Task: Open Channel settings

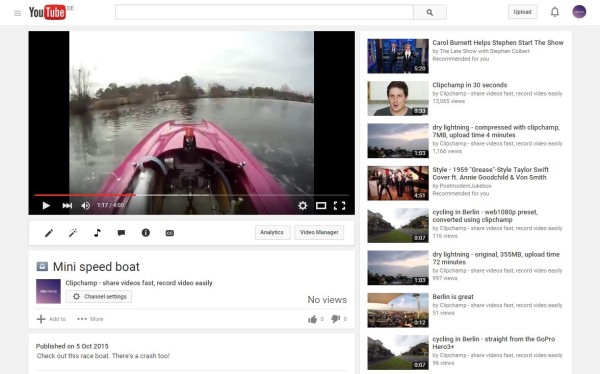Action: coord(99,297)
